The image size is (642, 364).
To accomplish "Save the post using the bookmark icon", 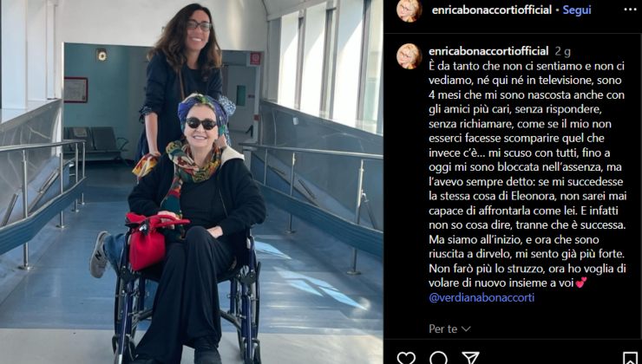I will coord(630,358).
